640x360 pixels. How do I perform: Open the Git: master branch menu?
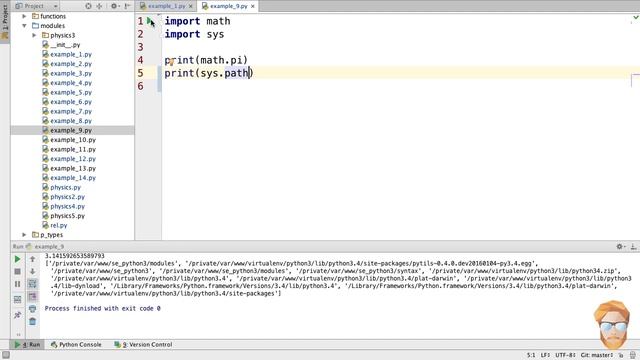pyautogui.click(x=597, y=355)
